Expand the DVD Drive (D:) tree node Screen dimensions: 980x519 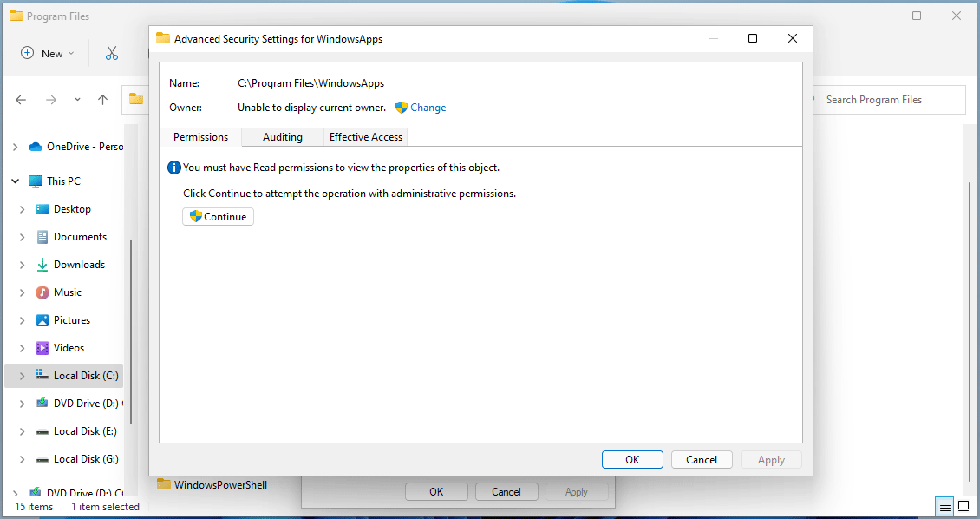tap(22, 404)
